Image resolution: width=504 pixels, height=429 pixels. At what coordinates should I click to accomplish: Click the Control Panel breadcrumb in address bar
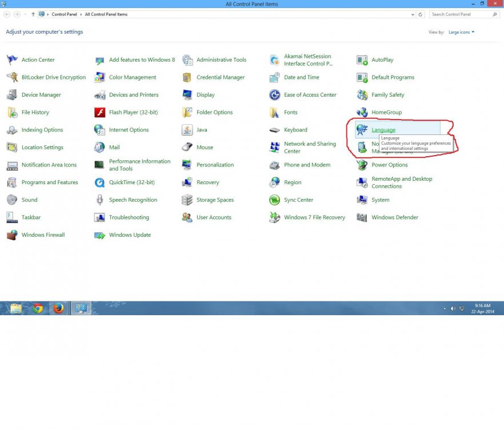coord(64,14)
